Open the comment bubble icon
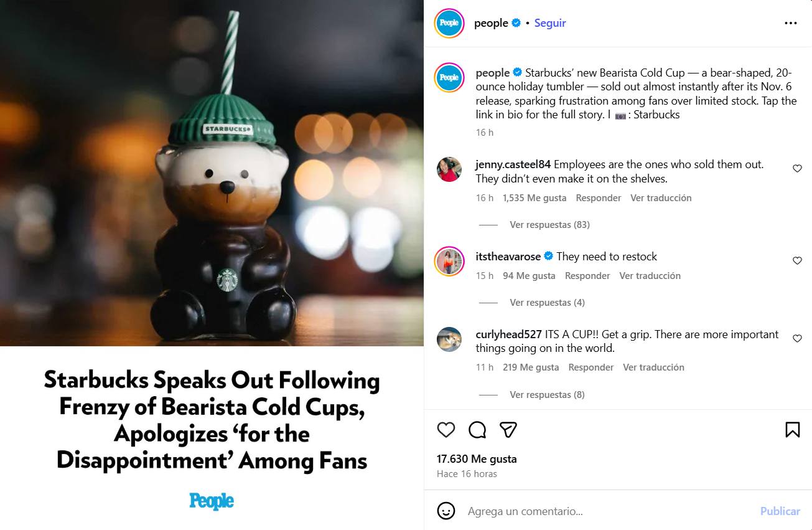 (477, 430)
